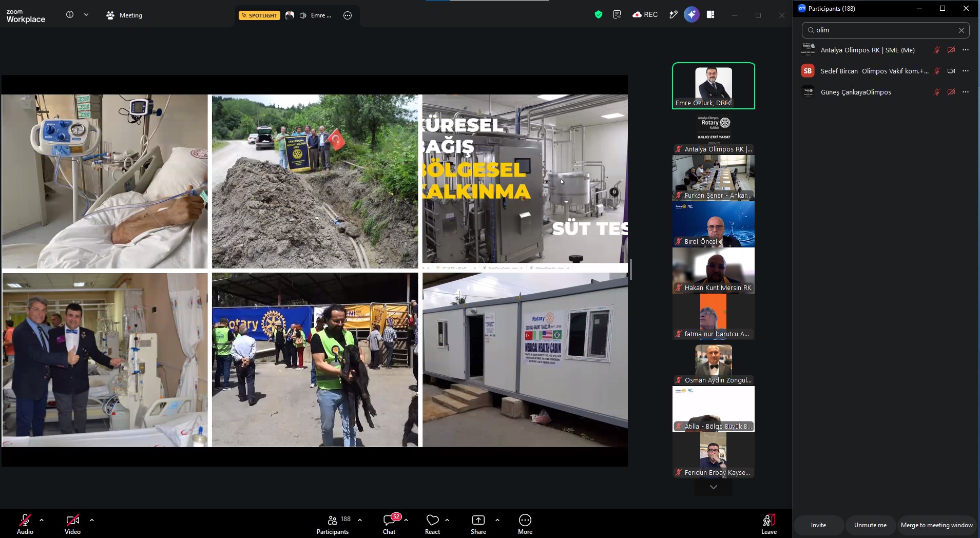980x538 pixels.
Task: Expand the Video options arrow
Action: tap(92, 520)
